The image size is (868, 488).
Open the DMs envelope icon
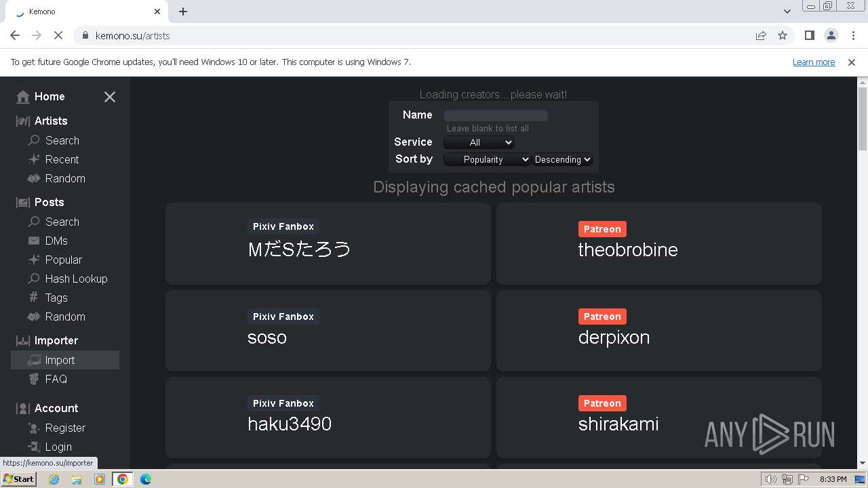coord(34,241)
